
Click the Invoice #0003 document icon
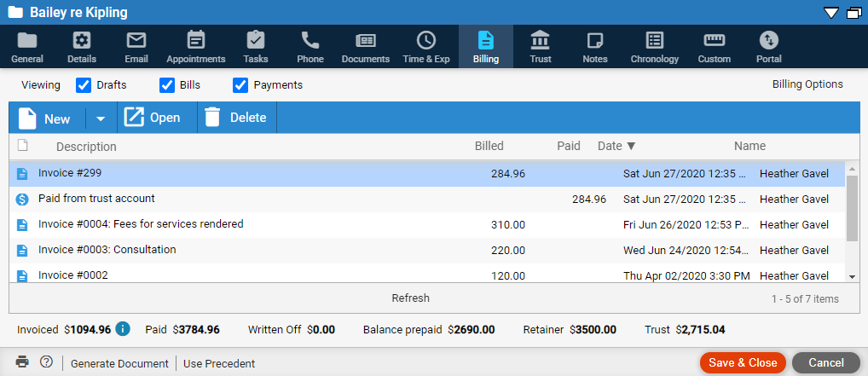click(x=22, y=251)
